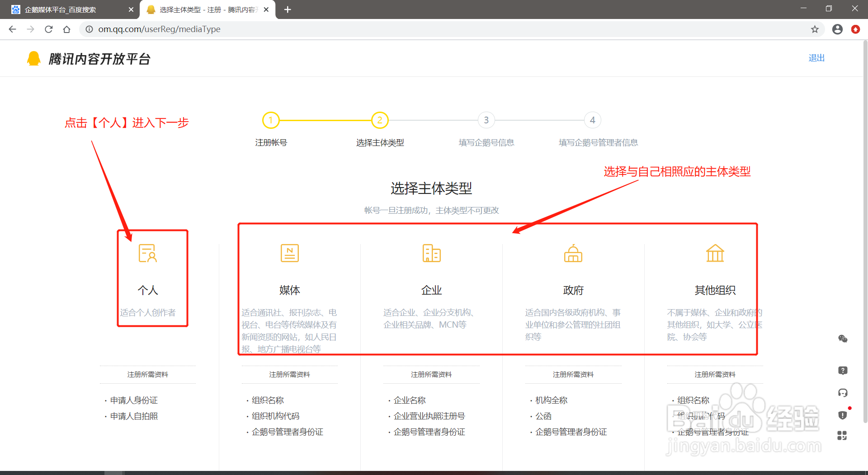Click step 1 circle 注册帐号
This screenshot has width=868, height=475.
coord(271,120)
